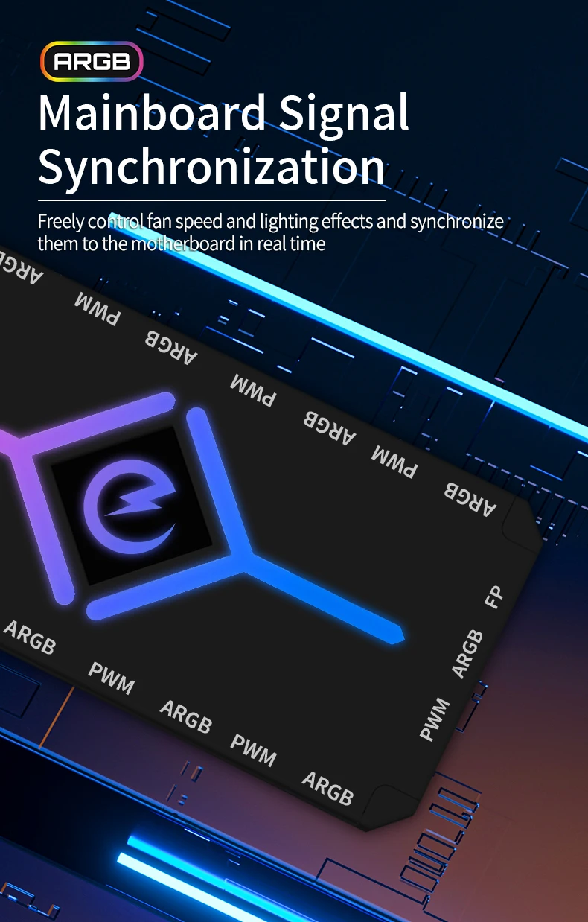Click the "Mainboard Signal" heading line
The image size is (588, 922).
[223, 113]
